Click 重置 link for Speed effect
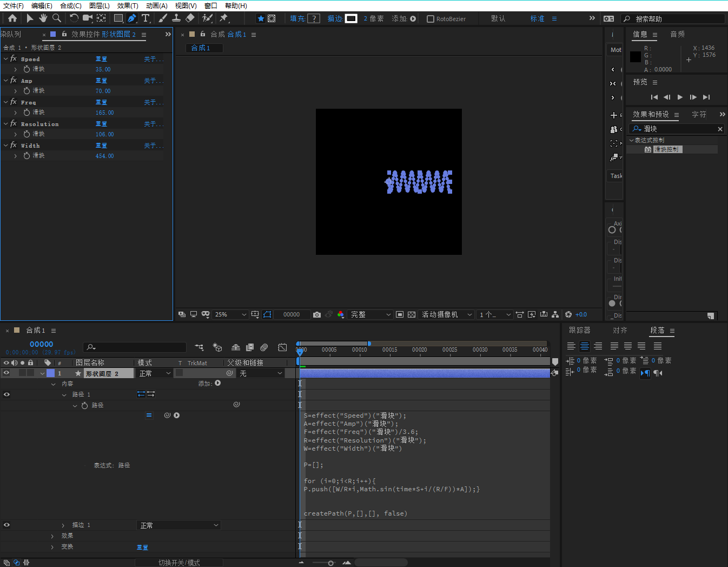 (x=101, y=59)
